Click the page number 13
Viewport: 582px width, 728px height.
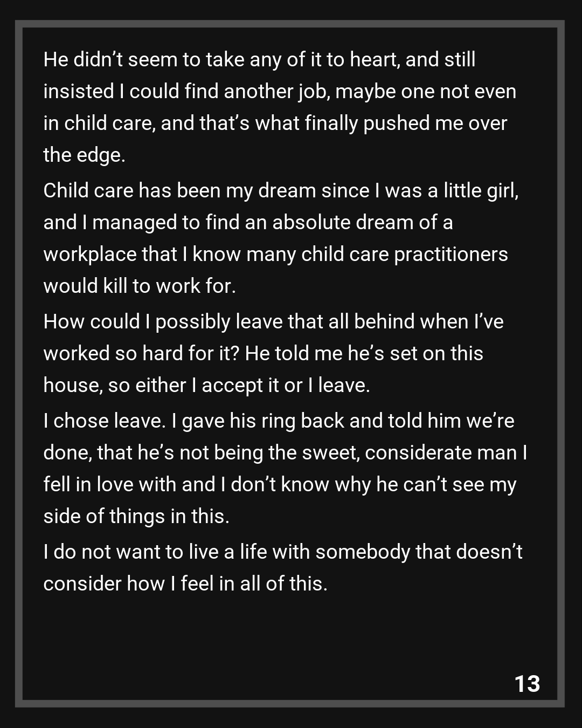coord(527,683)
